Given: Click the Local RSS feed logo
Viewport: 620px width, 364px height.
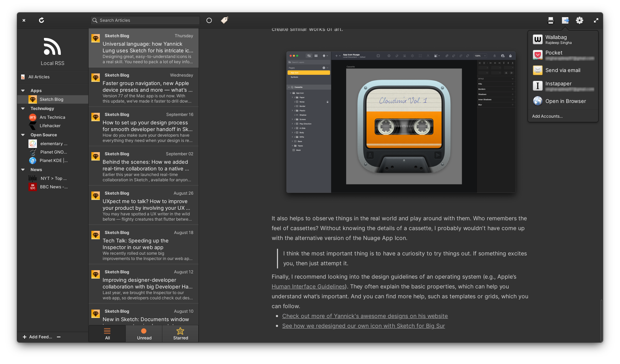Looking at the screenshot, I should click(52, 46).
